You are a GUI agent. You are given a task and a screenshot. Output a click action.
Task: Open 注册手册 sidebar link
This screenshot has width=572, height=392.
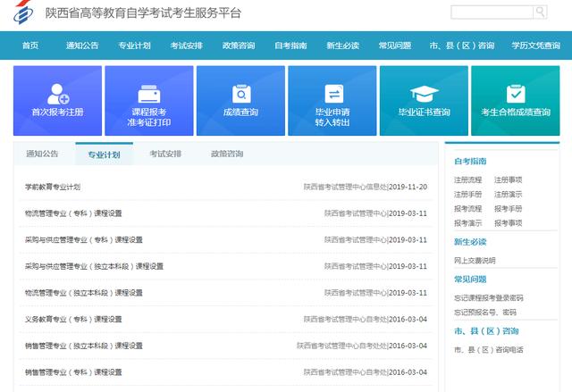(x=468, y=195)
